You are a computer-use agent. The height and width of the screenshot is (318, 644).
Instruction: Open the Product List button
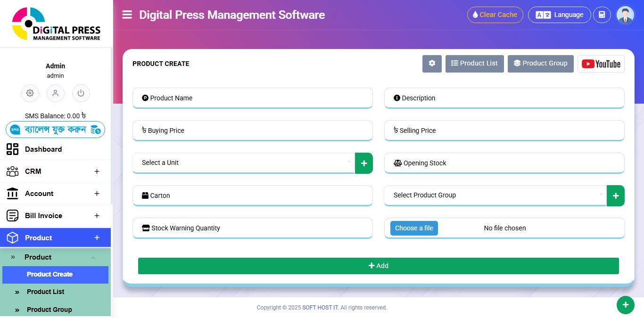point(474,64)
